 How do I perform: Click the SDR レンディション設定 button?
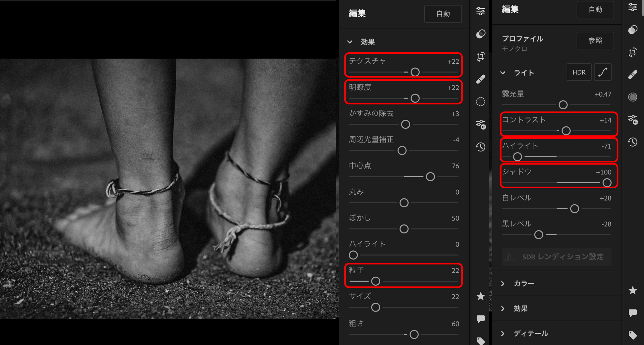[x=556, y=257]
